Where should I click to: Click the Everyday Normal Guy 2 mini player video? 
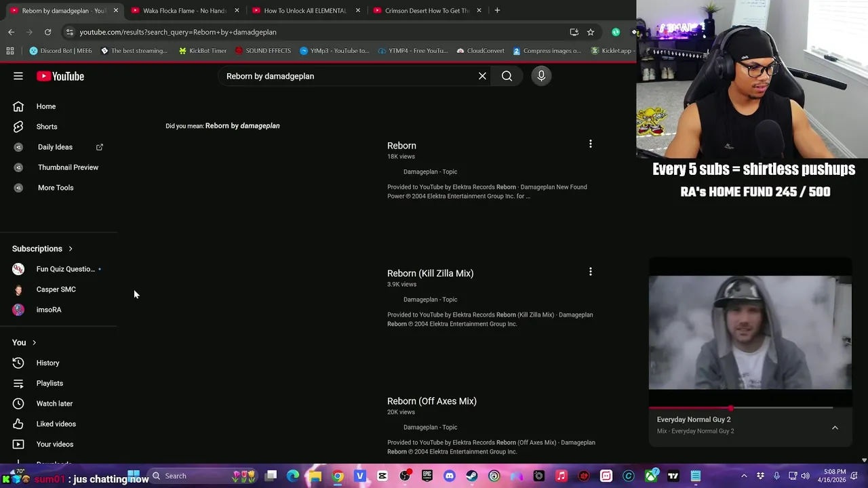(x=750, y=333)
